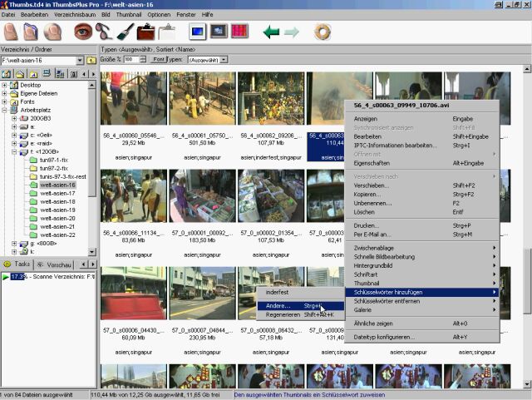Image resolution: width=532 pixels, height=400 pixels.
Task: Open the Thumbnail menu
Action: [129, 15]
